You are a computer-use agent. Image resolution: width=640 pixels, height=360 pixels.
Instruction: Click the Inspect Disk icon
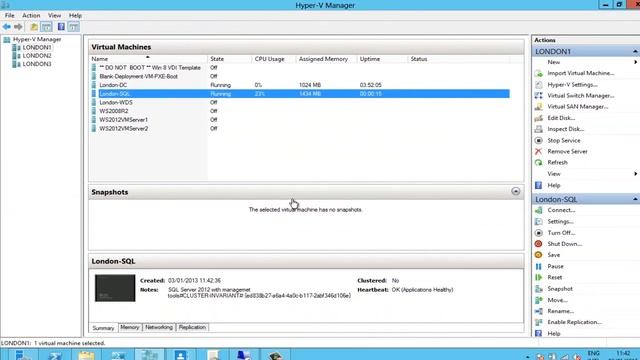point(539,129)
